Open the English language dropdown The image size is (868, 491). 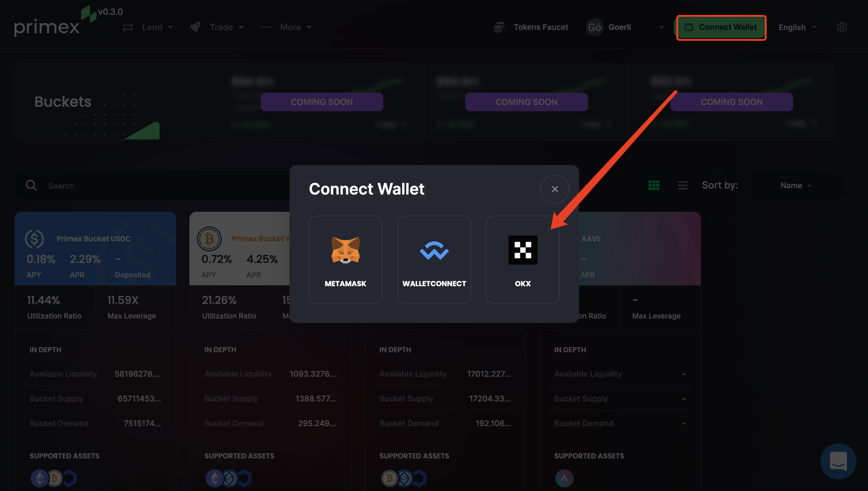click(x=797, y=27)
